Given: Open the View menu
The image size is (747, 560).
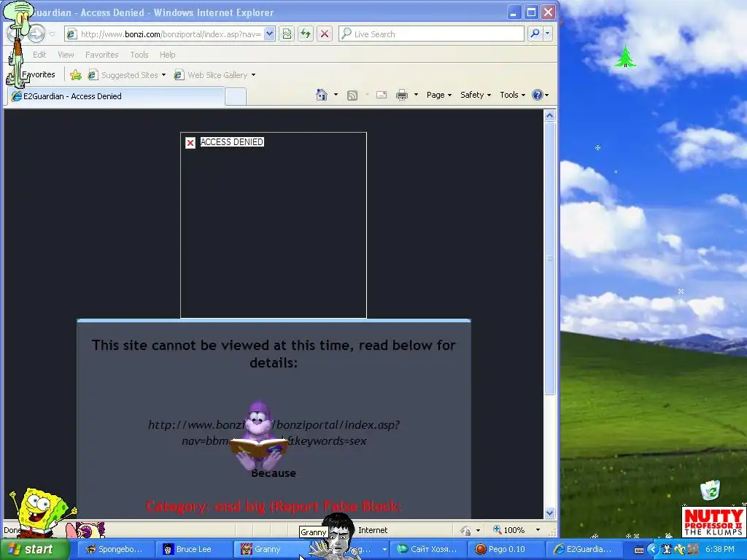Looking at the screenshot, I should (66, 55).
